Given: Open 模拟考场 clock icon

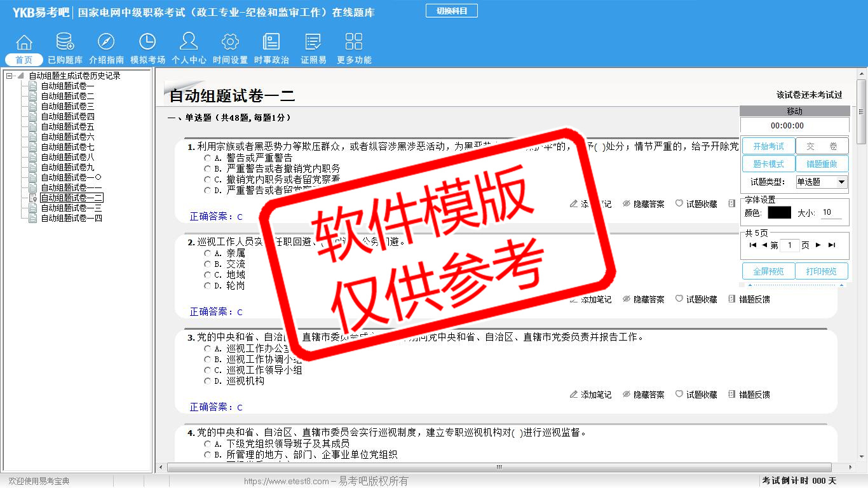Looking at the screenshot, I should pos(147,43).
